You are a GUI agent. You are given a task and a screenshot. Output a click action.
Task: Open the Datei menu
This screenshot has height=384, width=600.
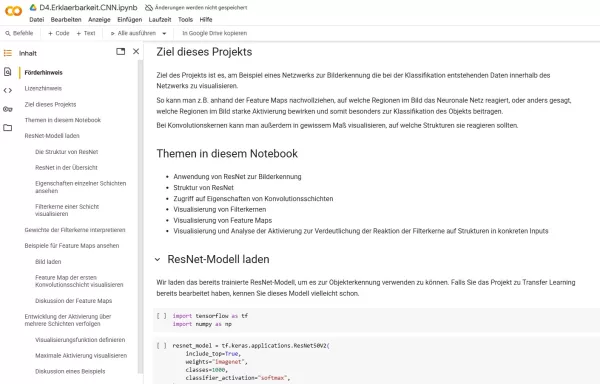[x=37, y=20]
